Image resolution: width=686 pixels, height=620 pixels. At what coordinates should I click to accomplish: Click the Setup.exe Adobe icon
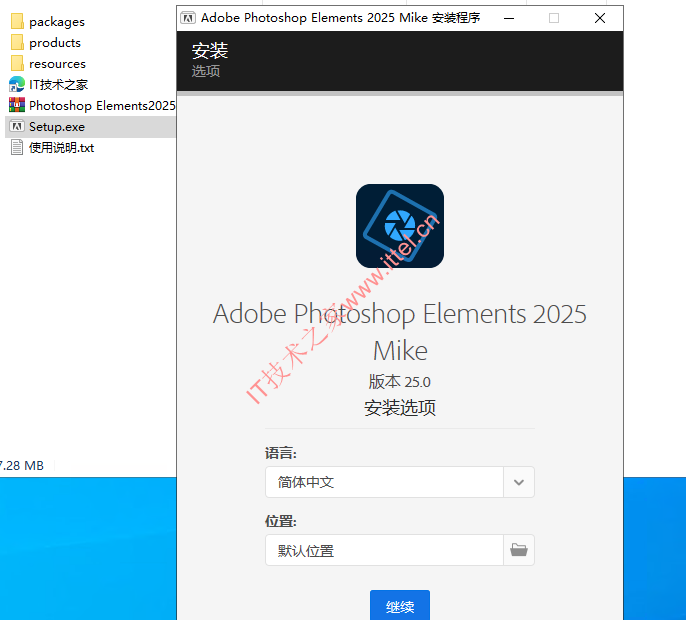(17, 126)
